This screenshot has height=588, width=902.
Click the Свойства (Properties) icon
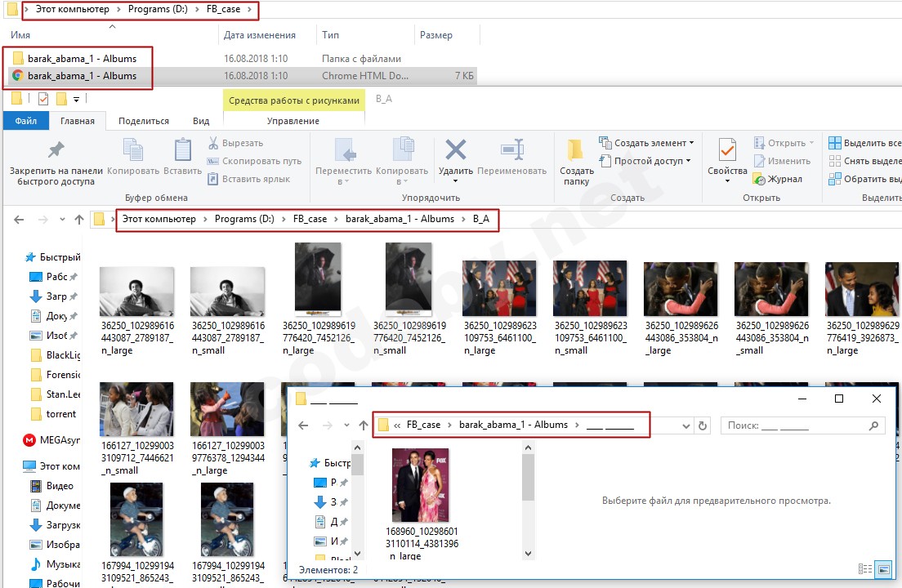pos(727,151)
